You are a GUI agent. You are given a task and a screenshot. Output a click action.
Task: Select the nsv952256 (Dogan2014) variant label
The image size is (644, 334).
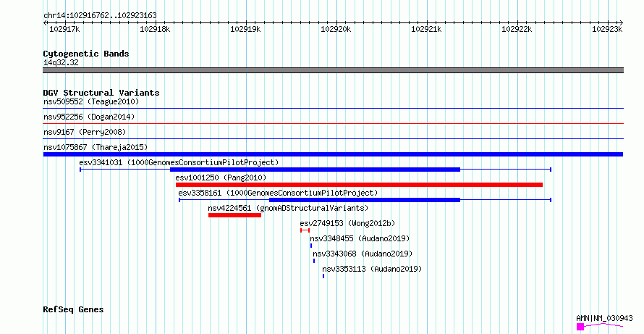point(89,117)
